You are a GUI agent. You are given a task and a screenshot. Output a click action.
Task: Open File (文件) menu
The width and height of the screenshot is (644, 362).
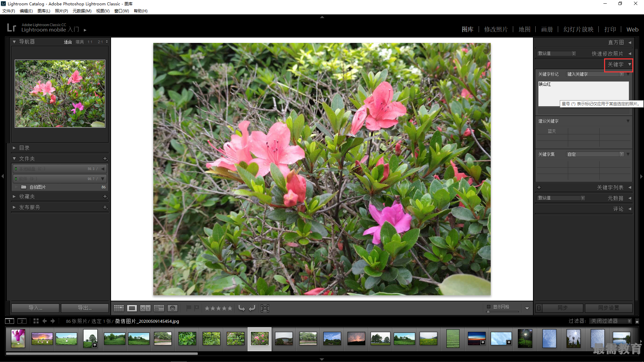tap(9, 11)
